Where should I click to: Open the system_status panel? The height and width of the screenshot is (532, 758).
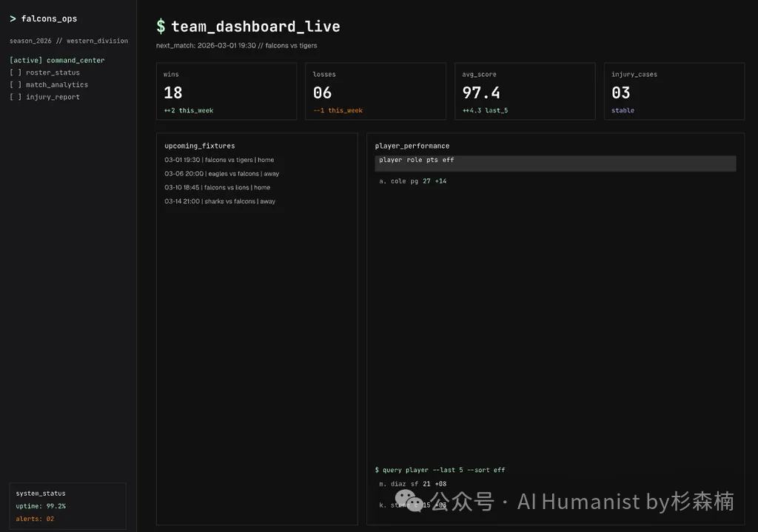(38, 493)
